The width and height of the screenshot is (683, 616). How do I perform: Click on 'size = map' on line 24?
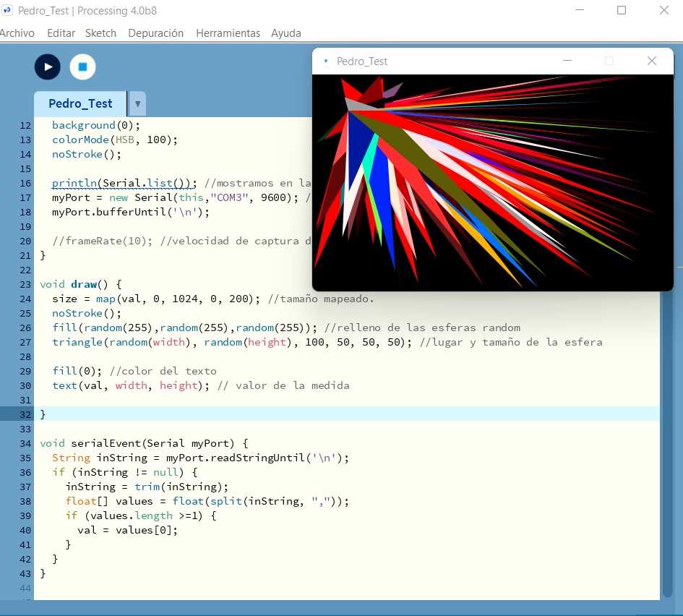(x=84, y=299)
